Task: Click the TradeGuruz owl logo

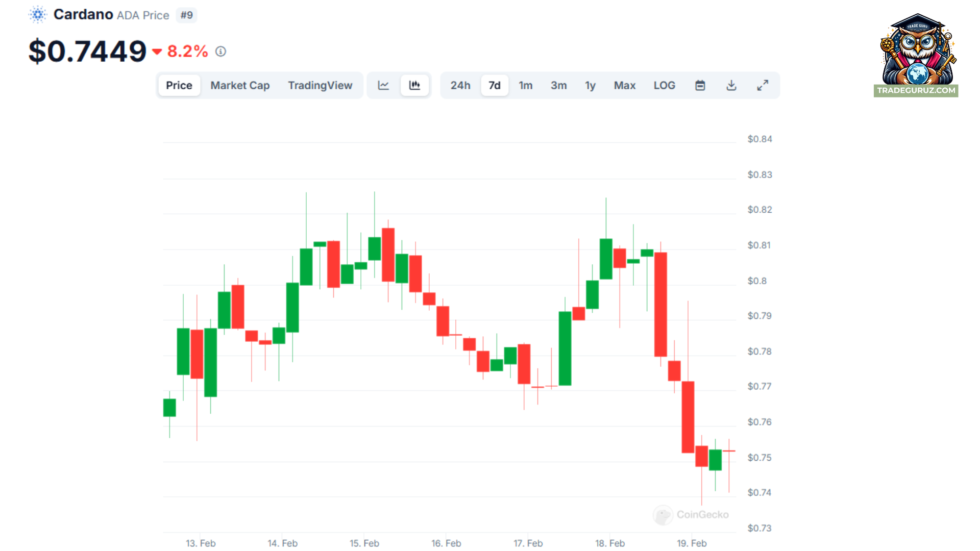Action: (x=917, y=49)
